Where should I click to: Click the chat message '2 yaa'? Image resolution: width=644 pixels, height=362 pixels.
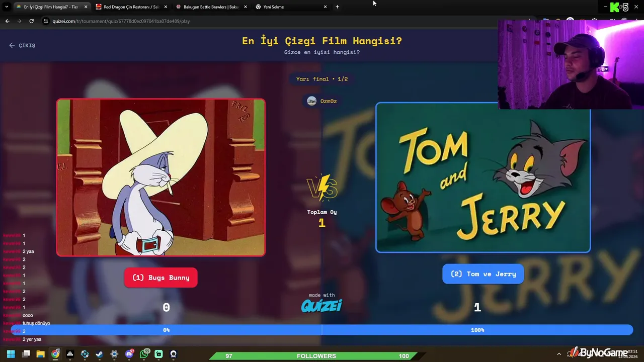(x=28, y=251)
